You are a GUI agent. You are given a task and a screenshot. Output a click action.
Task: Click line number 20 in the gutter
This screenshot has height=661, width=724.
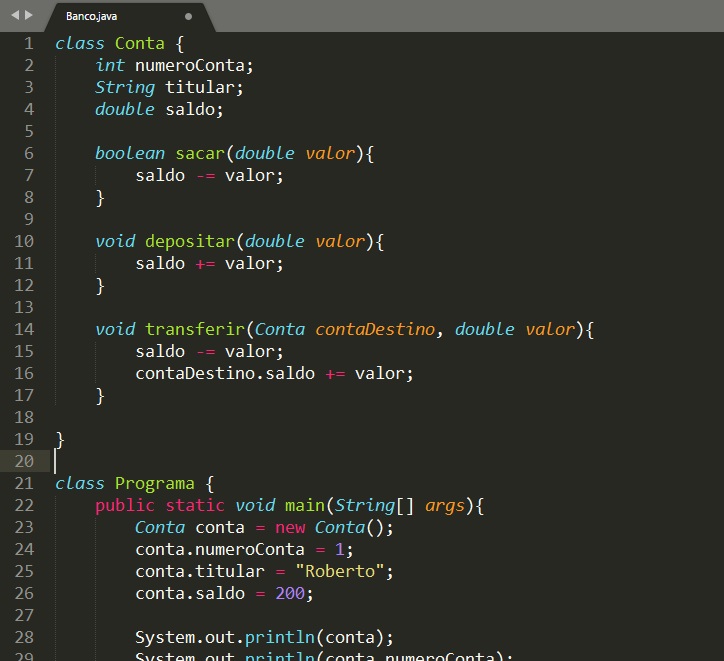coord(23,461)
